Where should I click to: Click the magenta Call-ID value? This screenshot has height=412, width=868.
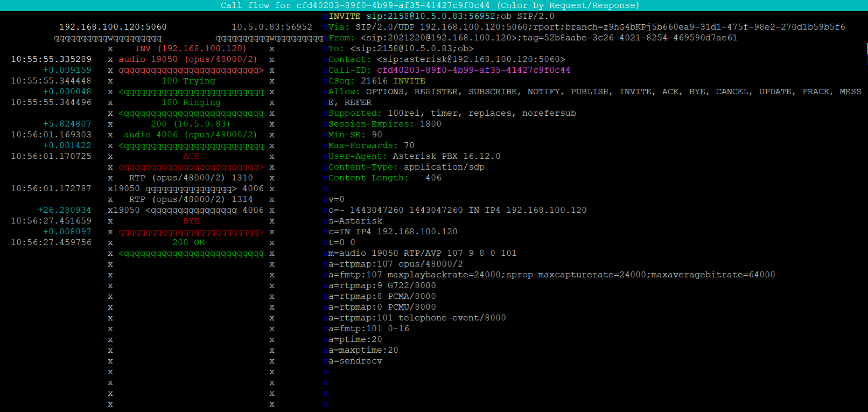coord(473,70)
